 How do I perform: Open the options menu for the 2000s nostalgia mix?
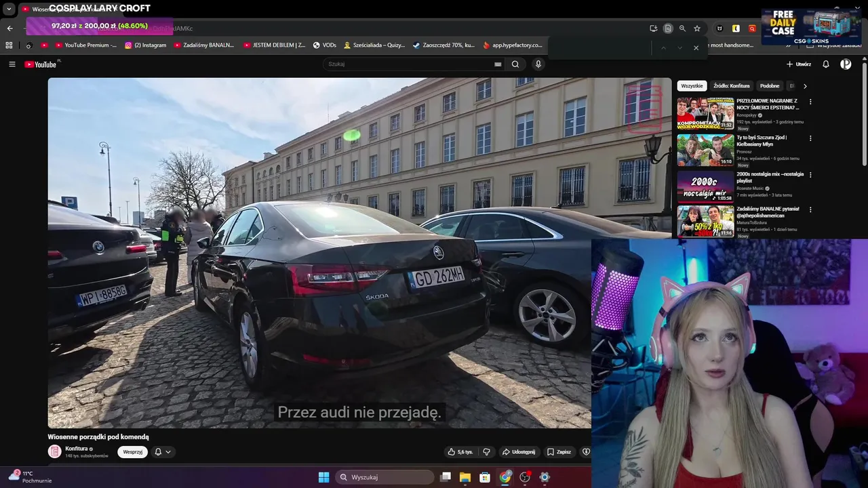click(810, 176)
